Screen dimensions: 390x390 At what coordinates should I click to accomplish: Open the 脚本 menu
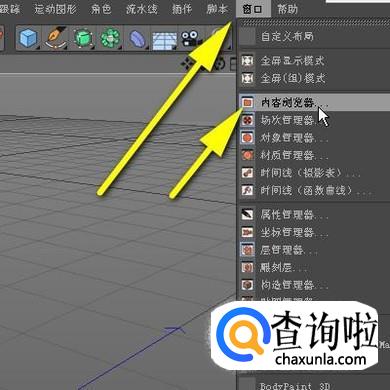click(217, 9)
